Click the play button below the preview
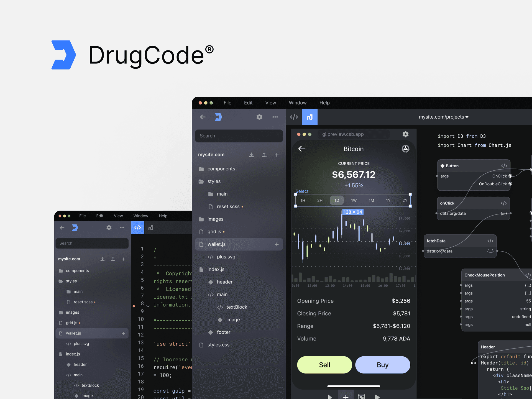Image resolution: width=532 pixels, height=399 pixels. [377, 397]
